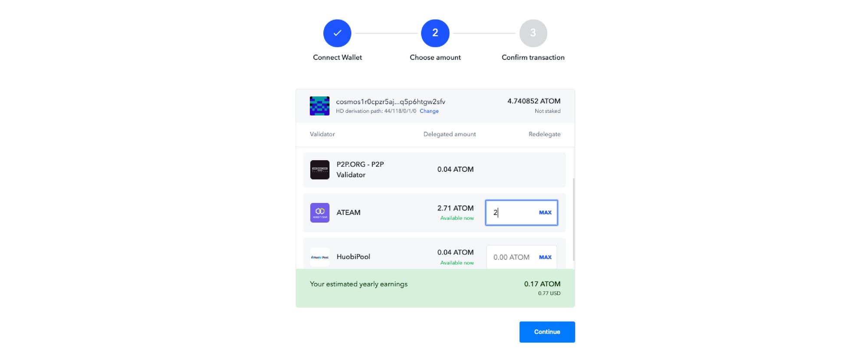
Task: Click the step 2 Choose amount circle
Action: 435,33
